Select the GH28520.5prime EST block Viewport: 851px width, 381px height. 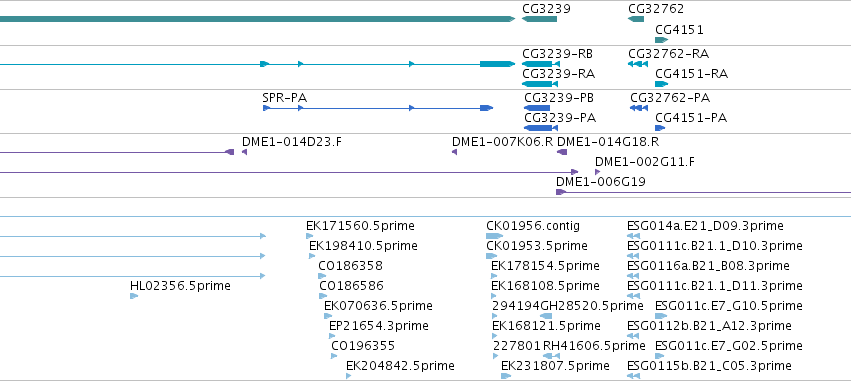pos(546,316)
